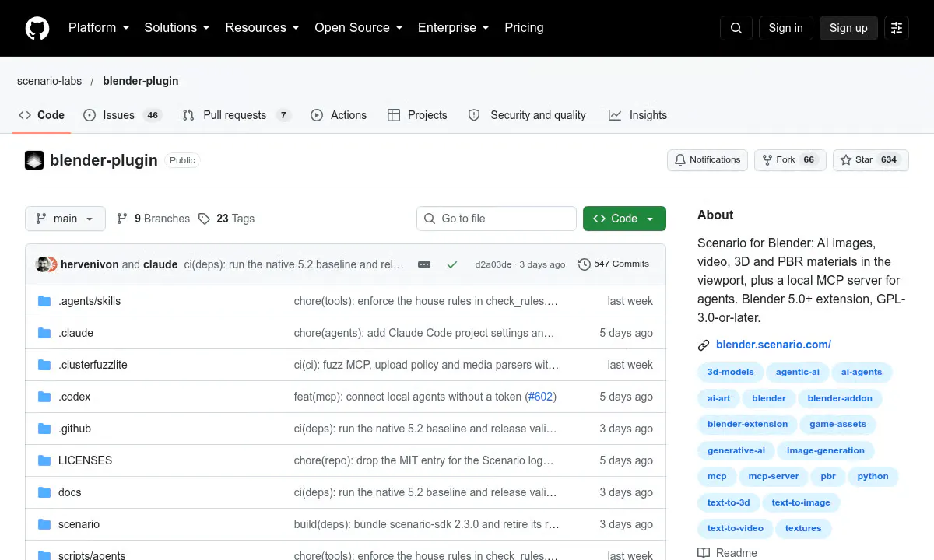
Task: Fork the repository
Action: [790, 160]
